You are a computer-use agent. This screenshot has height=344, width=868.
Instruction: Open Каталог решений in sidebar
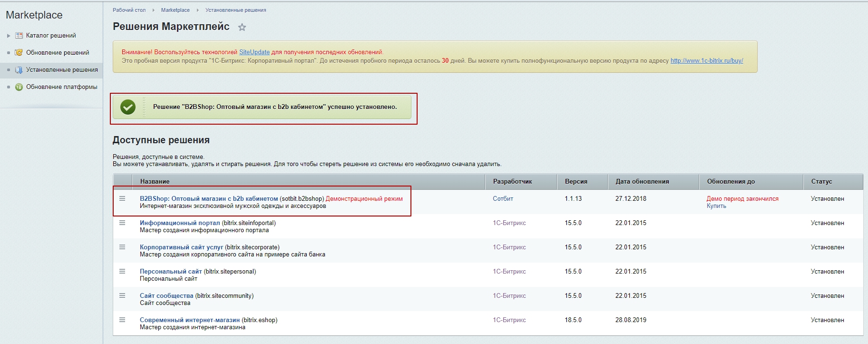coord(51,36)
